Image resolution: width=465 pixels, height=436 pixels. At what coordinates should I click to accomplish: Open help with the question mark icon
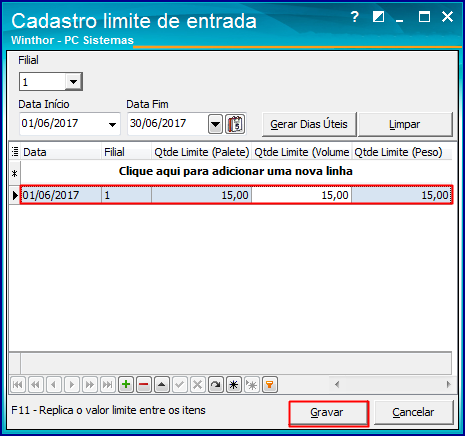tap(355, 17)
